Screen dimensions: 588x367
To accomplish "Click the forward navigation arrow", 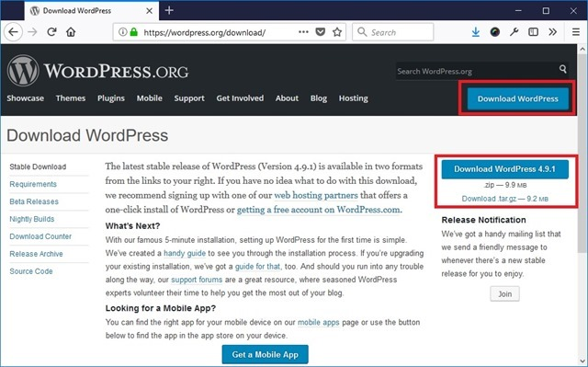I will pyautogui.click(x=33, y=32).
